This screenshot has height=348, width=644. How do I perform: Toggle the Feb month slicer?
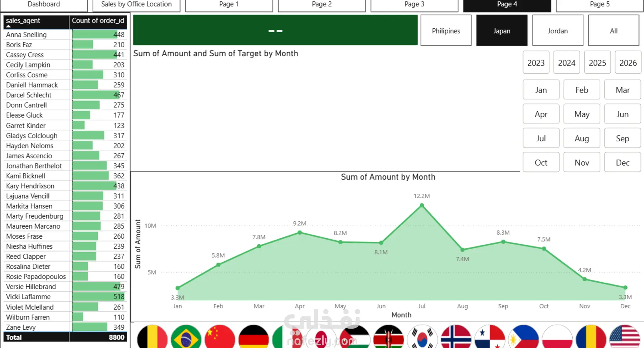[x=582, y=90]
